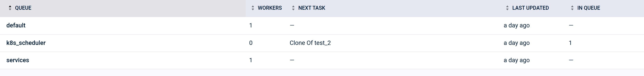Select the services queue row
Image resolution: width=644 pixels, height=76 pixels.
[x=322, y=60]
